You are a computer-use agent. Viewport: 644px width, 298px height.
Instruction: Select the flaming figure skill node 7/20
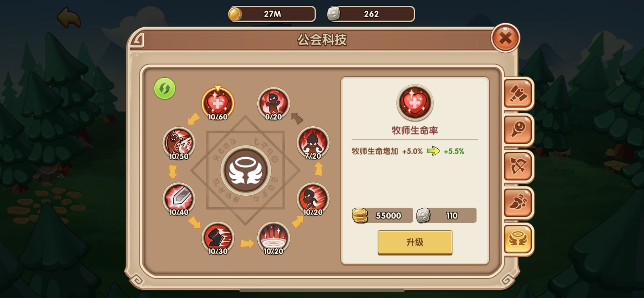point(313,143)
